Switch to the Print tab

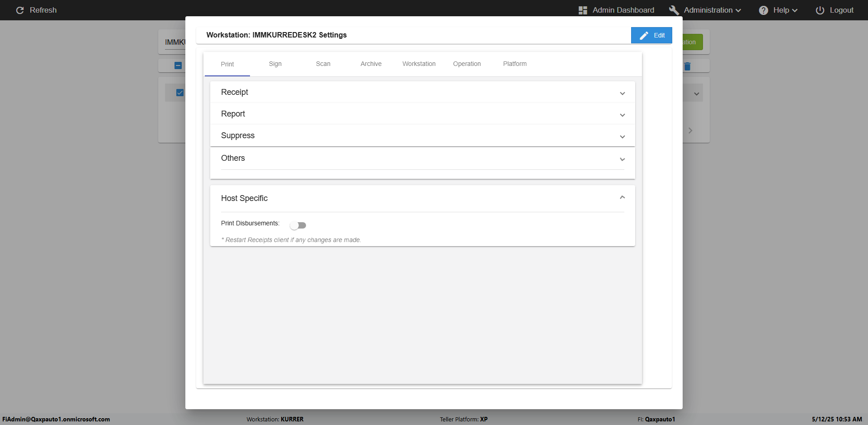(227, 64)
